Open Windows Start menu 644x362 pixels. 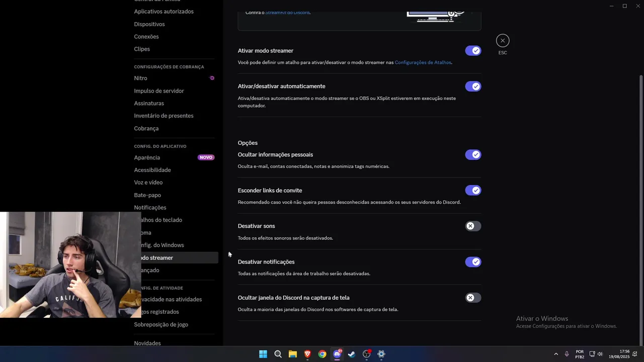point(263,354)
